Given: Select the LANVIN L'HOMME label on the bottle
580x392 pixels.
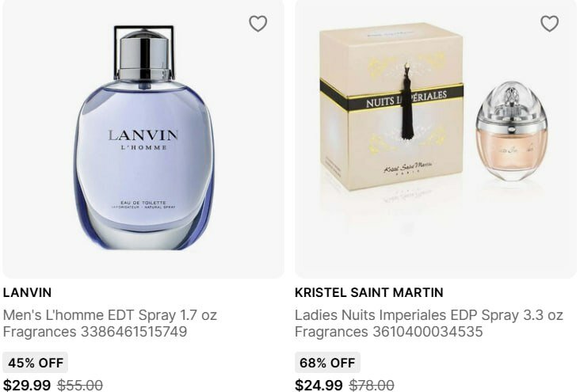Looking at the screenshot, I should click(143, 139).
